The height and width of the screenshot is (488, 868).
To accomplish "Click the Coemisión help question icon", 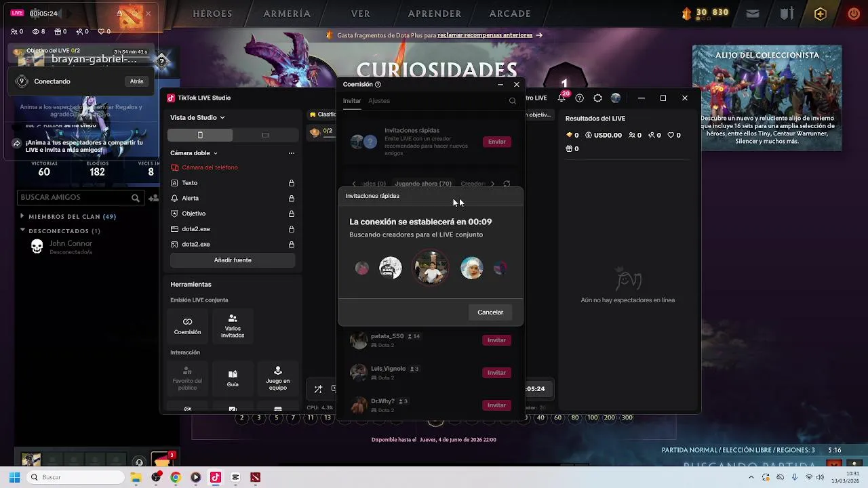I will tap(378, 85).
